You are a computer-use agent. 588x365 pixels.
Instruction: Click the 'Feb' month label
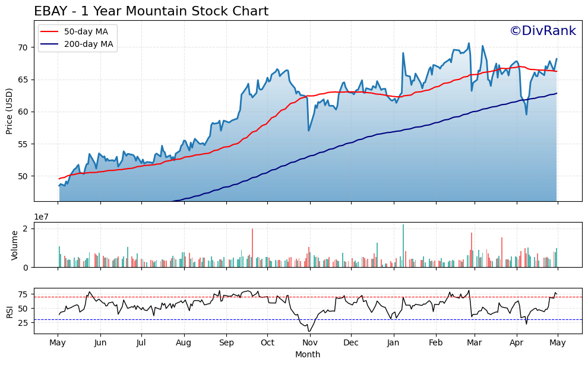click(436, 342)
